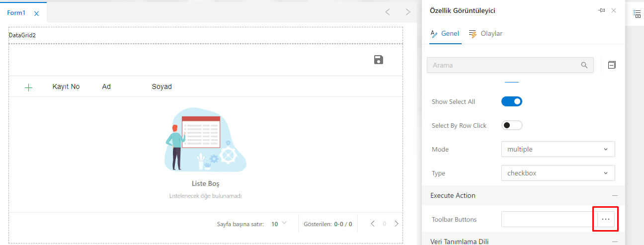
Task: Close the Form1 tab
Action: pyautogui.click(x=36, y=13)
